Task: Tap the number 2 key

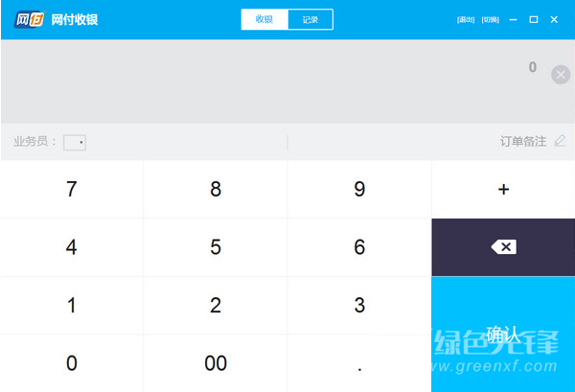Action: pyautogui.click(x=216, y=305)
